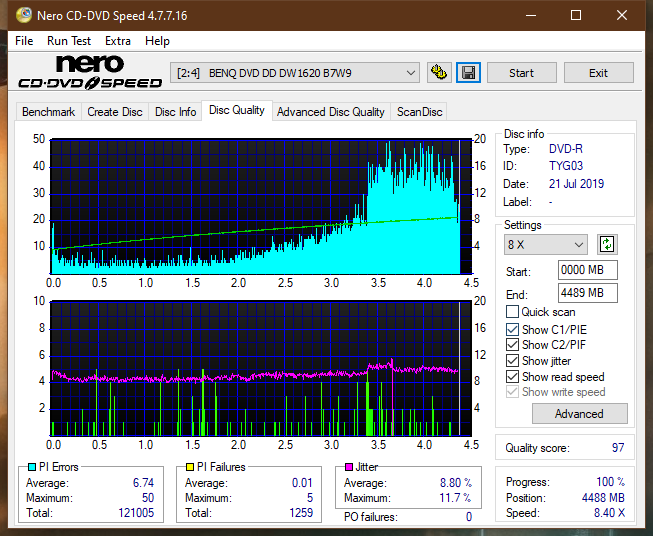This screenshot has width=653, height=536.
Task: Click the PI Errors upper graph
Action: 261,206
